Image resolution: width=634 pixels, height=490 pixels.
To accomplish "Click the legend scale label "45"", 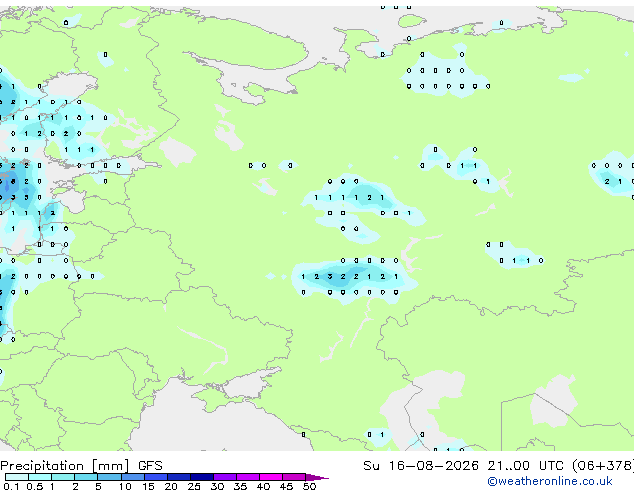I will pyautogui.click(x=286, y=486).
